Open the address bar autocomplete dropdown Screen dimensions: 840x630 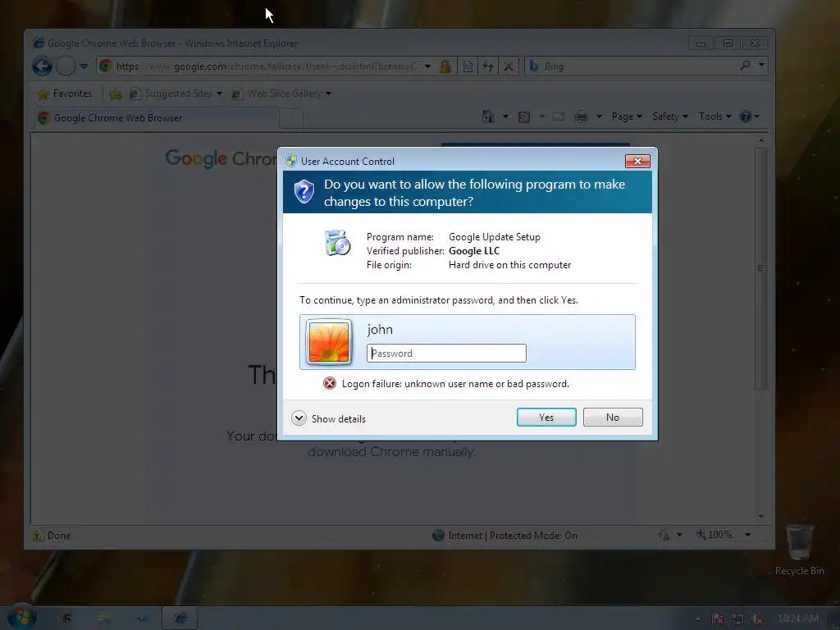pos(427,66)
